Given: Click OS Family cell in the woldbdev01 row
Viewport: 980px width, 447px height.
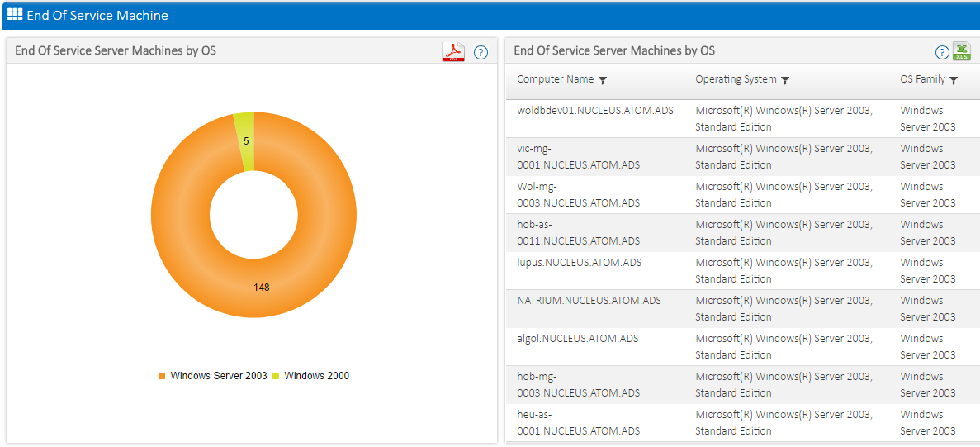Looking at the screenshot, I should (928, 119).
